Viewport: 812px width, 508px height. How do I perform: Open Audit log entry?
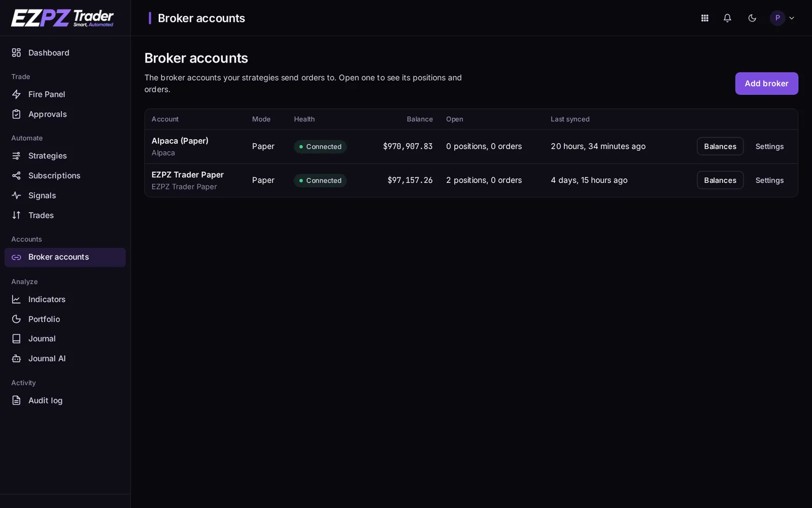65,400
